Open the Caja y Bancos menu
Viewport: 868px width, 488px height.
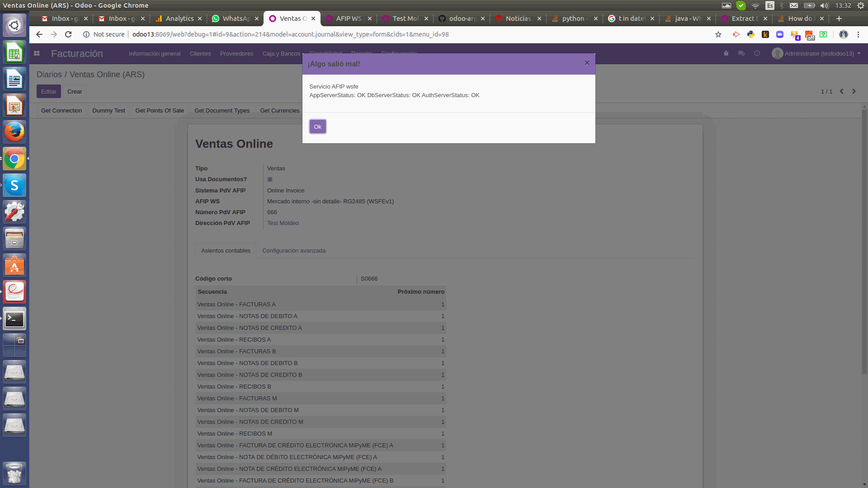click(281, 53)
